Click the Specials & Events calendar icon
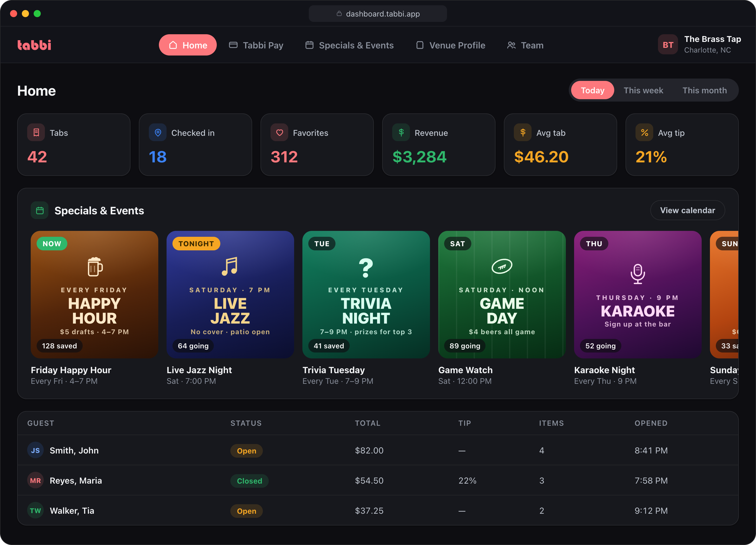The height and width of the screenshot is (545, 756). (x=40, y=210)
